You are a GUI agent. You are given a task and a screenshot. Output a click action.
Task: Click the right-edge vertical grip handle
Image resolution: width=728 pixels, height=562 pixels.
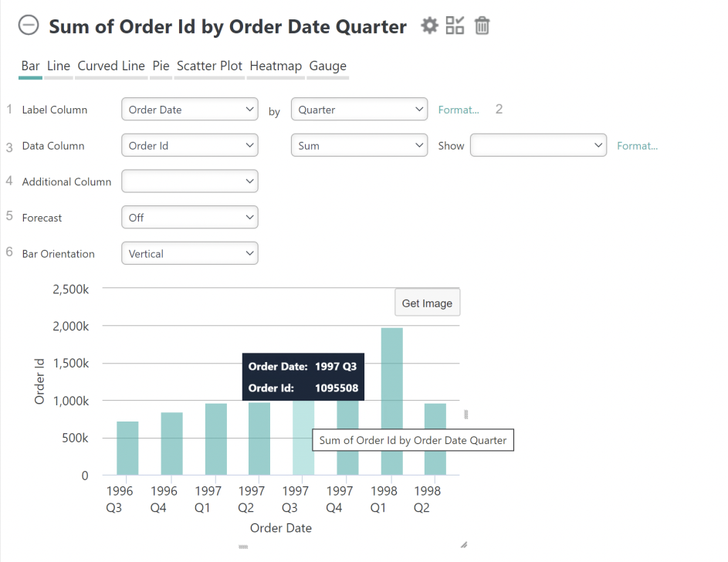coord(466,415)
